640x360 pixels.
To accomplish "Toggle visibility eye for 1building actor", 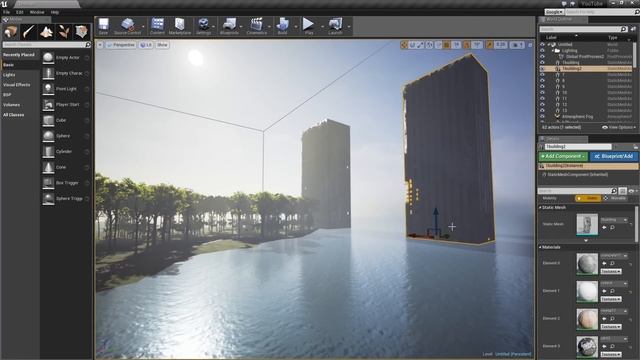I will [x=542, y=62].
